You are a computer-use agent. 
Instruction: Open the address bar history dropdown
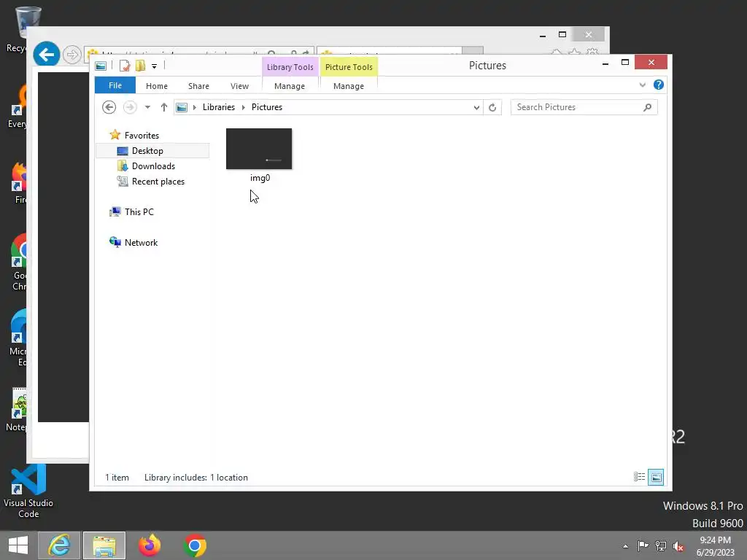point(476,108)
